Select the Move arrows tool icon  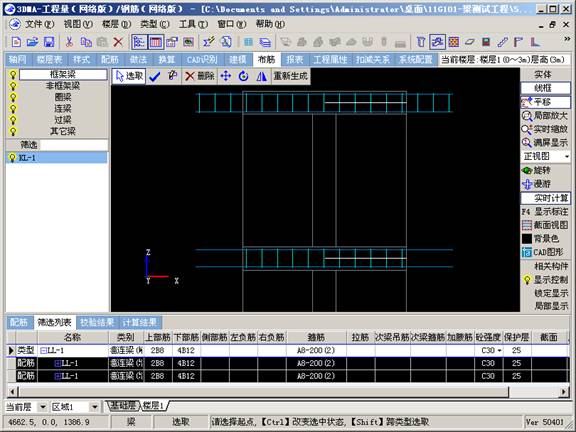coord(226,76)
